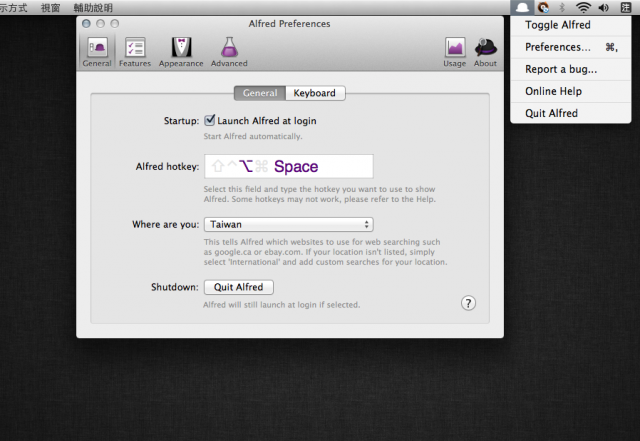This screenshot has width=640, height=441.
Task: Click the "Shutdown:" label
Action: tap(175, 287)
